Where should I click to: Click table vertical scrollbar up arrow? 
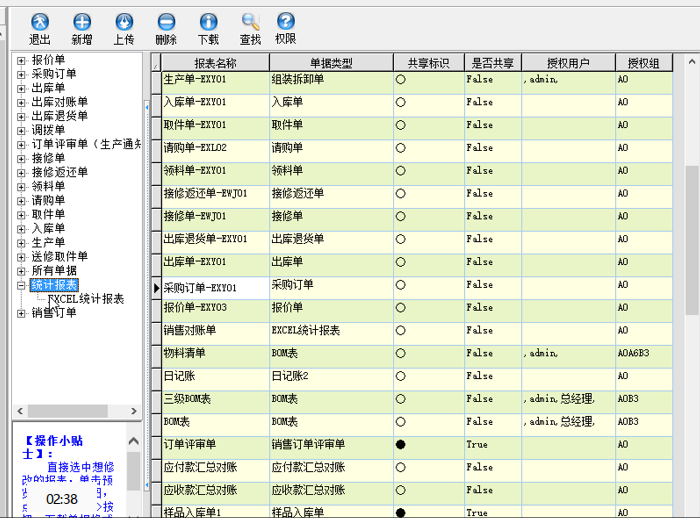(x=692, y=62)
